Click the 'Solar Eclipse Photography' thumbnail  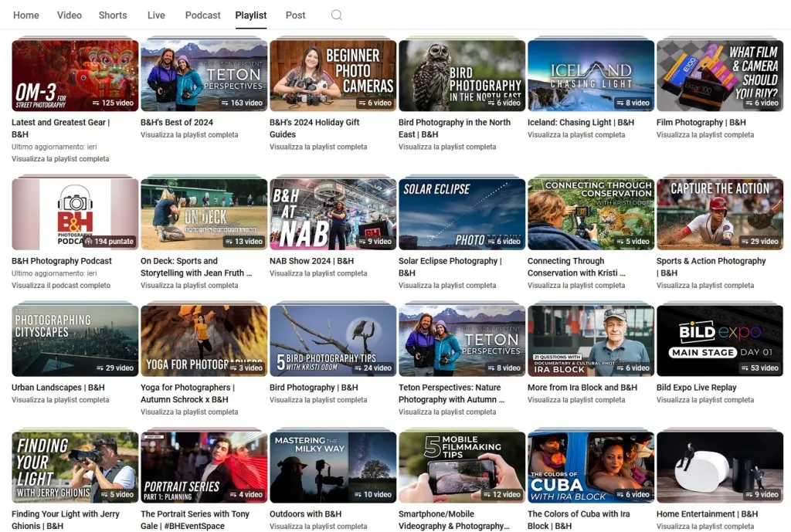tap(461, 213)
